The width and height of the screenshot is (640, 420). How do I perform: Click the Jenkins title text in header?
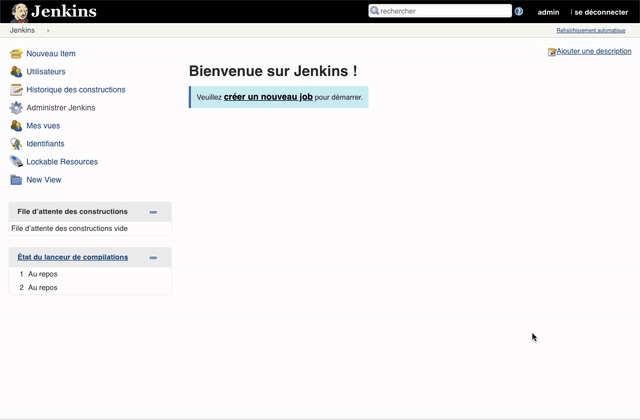tap(64, 11)
